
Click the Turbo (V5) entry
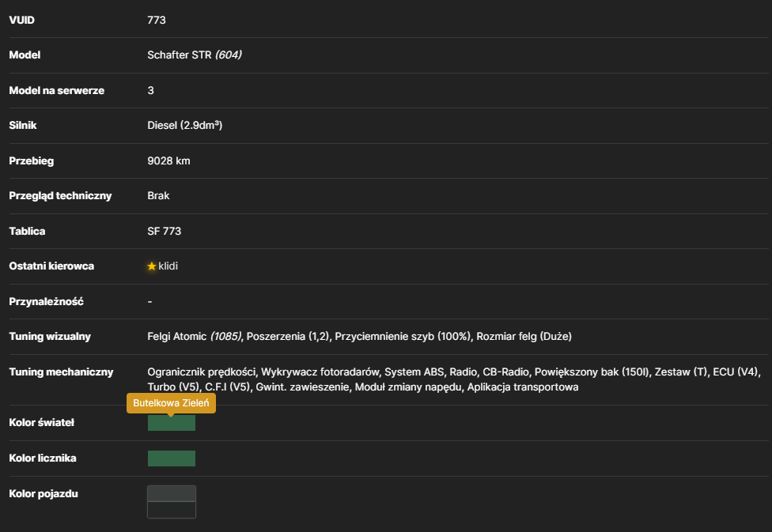173,387
